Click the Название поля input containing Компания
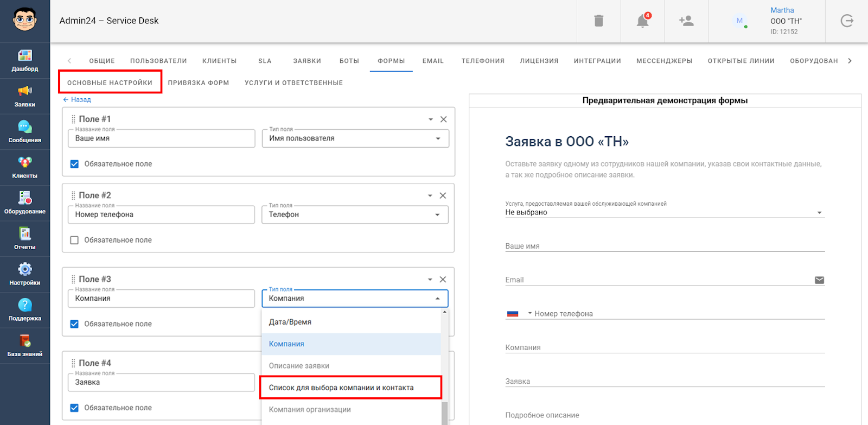The height and width of the screenshot is (425, 868). pos(161,299)
